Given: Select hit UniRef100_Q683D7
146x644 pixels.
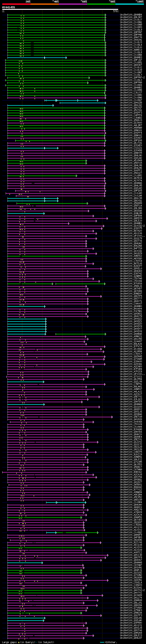Looking at the screenshot, I should tap(131, 65).
